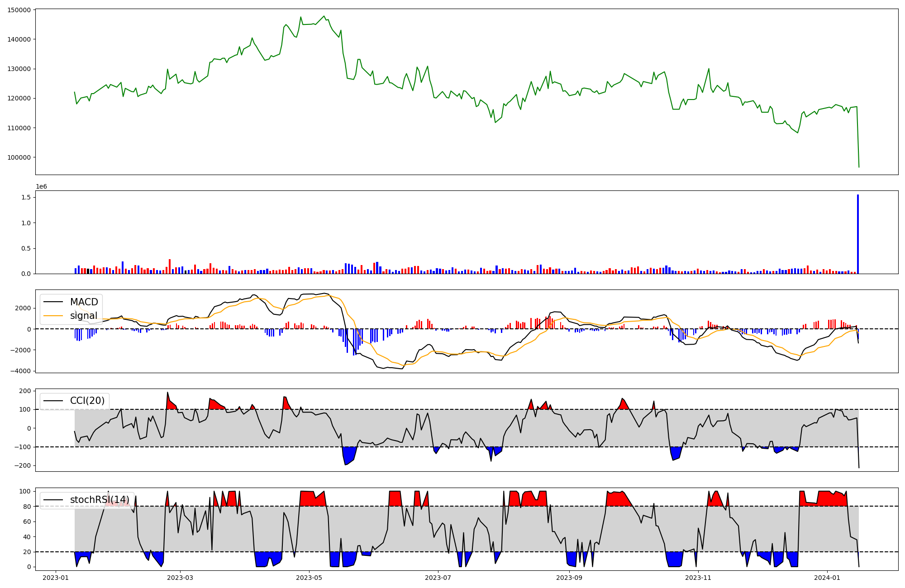Click the 2023-09 x-axis date label
The height and width of the screenshot is (588, 905).
[569, 578]
